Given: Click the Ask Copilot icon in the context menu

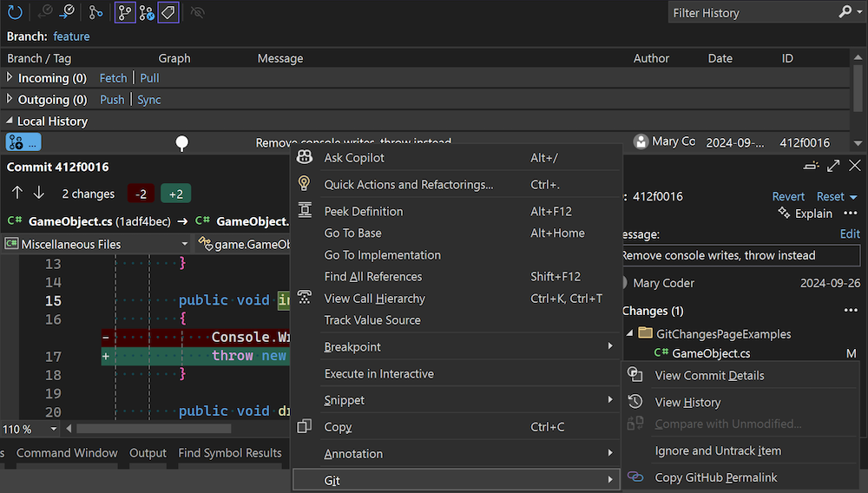Looking at the screenshot, I should (305, 157).
